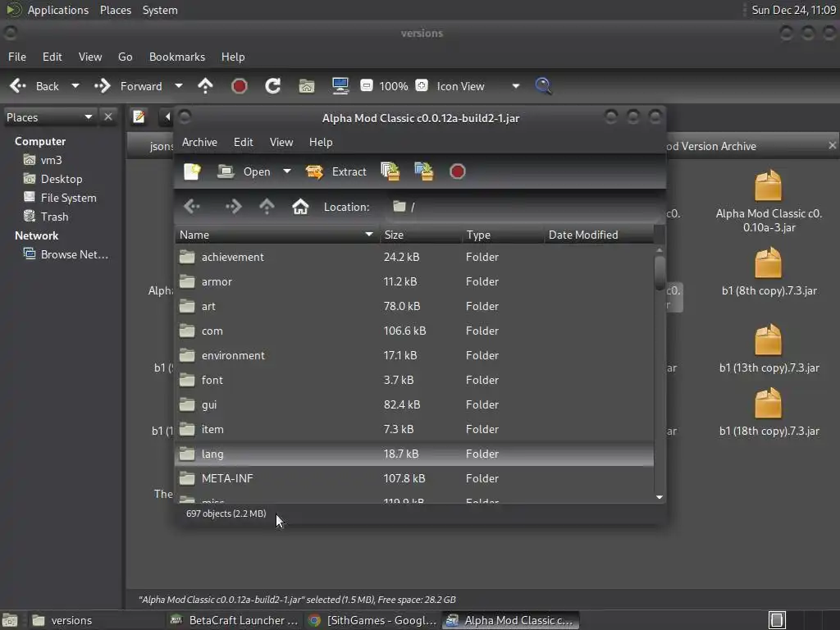This screenshot has height=630, width=840.
Task: Open the file manager Bookmarks menu
Action: pyautogui.click(x=177, y=57)
